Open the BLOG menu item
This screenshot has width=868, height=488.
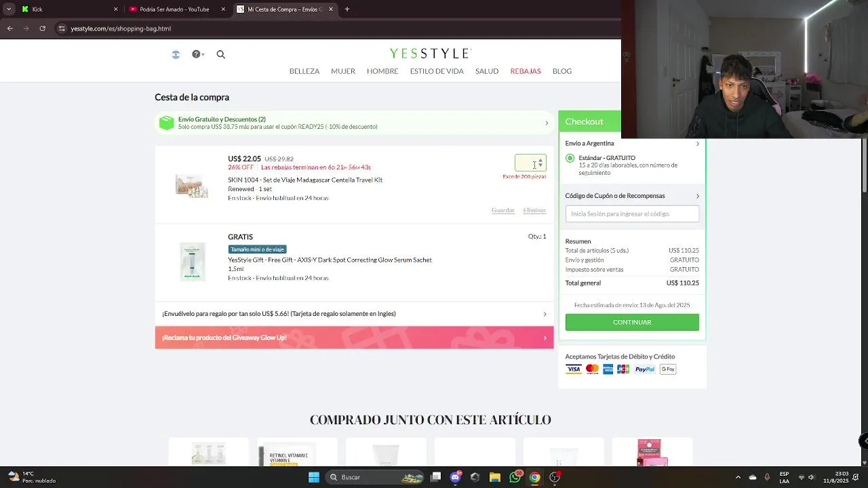pyautogui.click(x=562, y=71)
